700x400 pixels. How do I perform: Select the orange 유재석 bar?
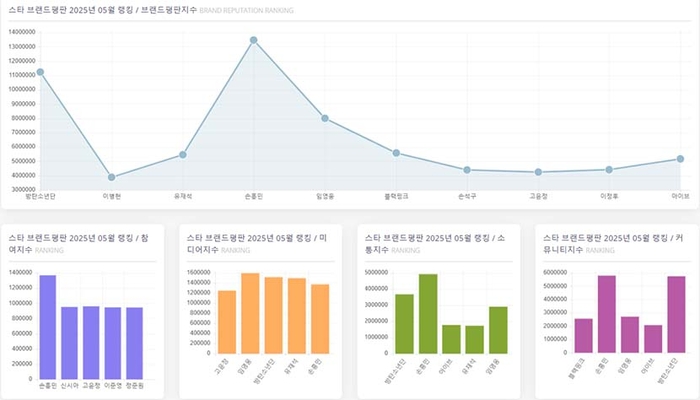pyautogui.click(x=296, y=316)
